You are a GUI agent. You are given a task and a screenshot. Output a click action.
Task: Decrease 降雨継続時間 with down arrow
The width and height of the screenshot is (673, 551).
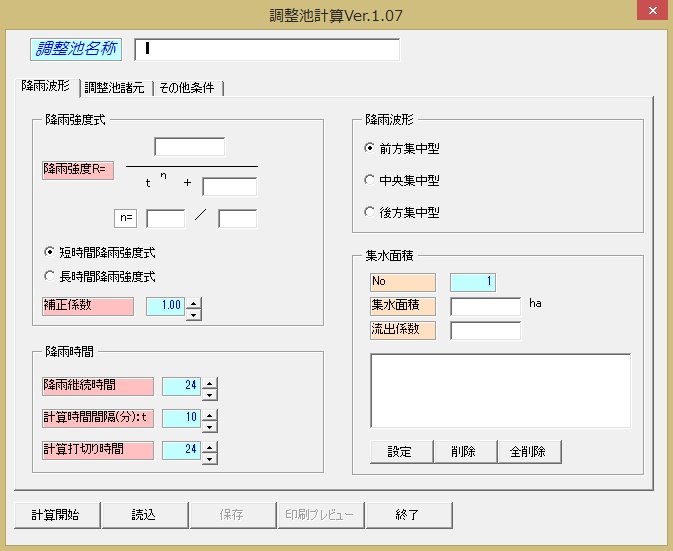coord(210,392)
